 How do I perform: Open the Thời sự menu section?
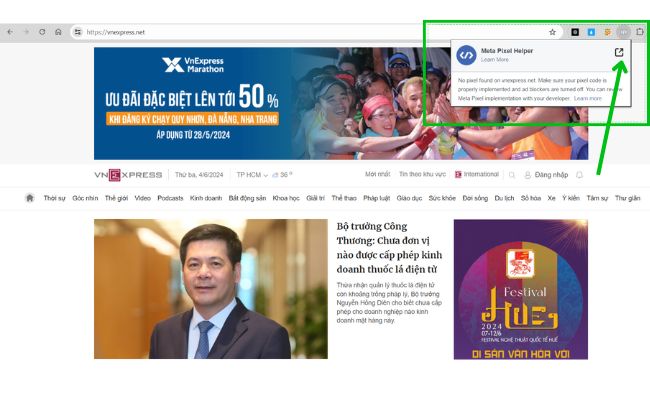click(54, 198)
